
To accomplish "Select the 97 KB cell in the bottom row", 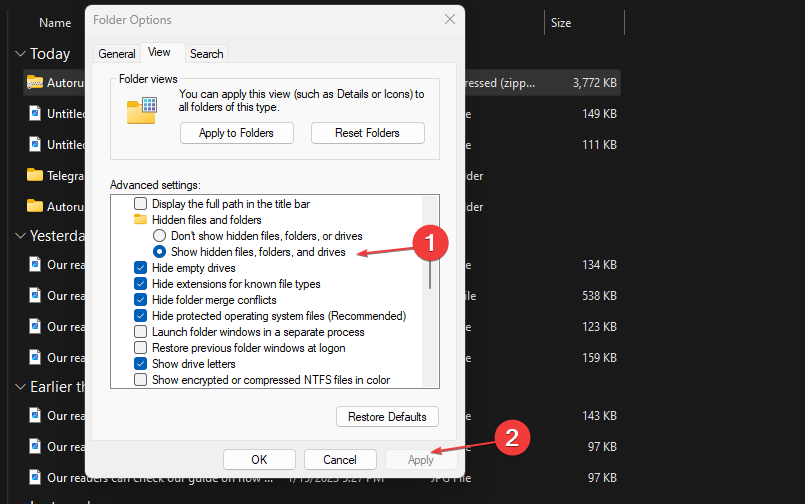I will pyautogui.click(x=602, y=477).
